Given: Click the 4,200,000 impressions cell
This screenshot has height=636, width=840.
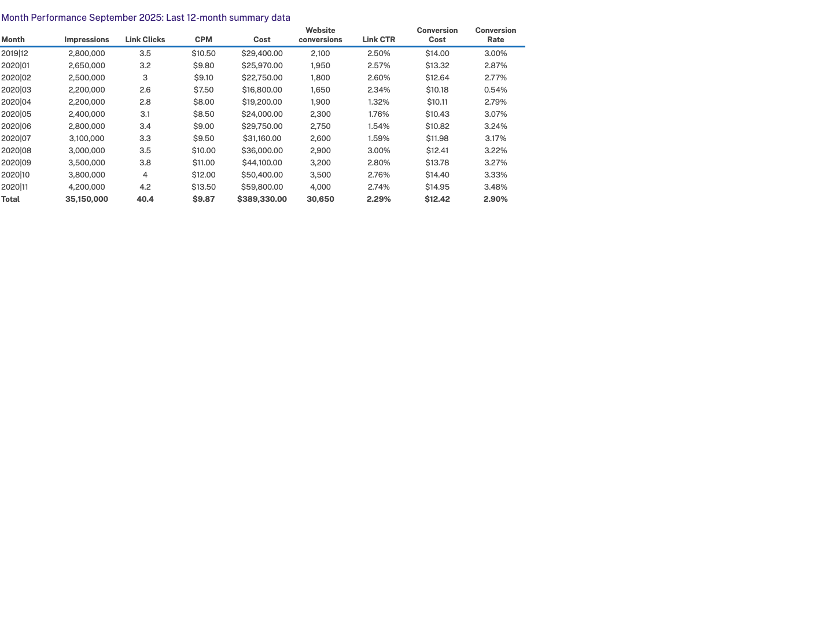Looking at the screenshot, I should (x=87, y=187).
